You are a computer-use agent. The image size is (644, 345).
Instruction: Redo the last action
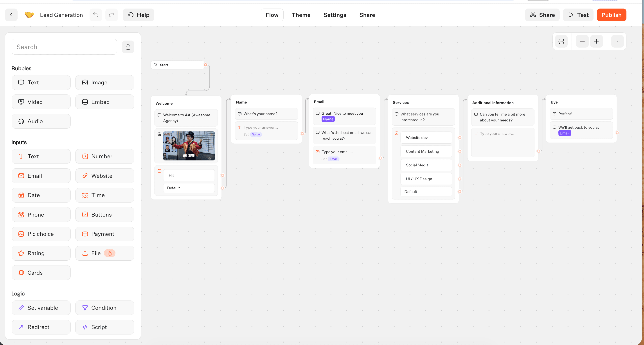point(112,15)
